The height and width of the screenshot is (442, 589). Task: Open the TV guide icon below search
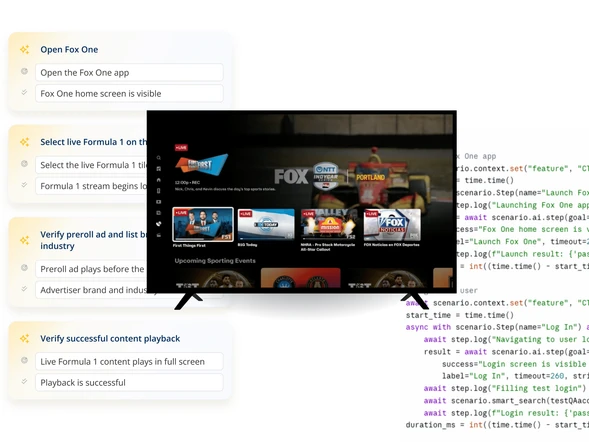159,169
